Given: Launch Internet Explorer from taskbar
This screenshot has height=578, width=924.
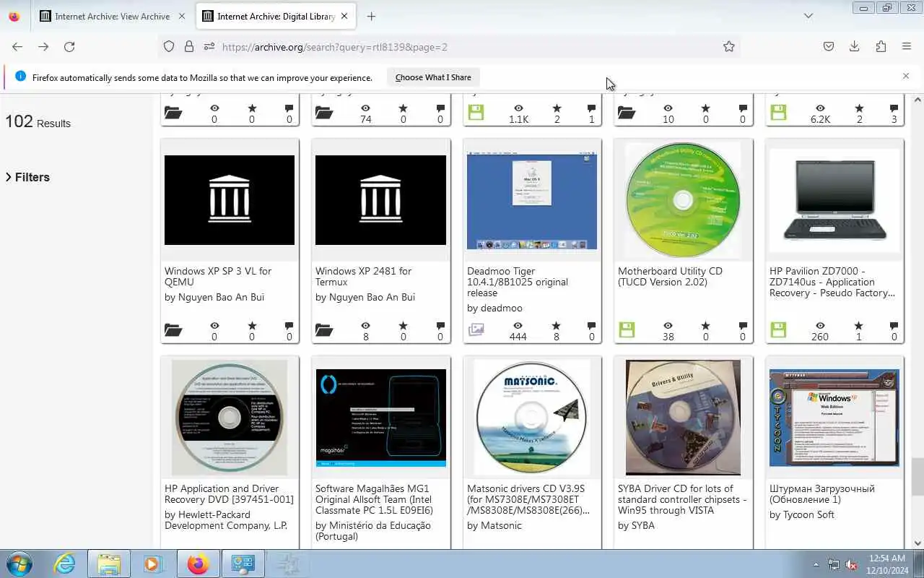Looking at the screenshot, I should point(65,564).
